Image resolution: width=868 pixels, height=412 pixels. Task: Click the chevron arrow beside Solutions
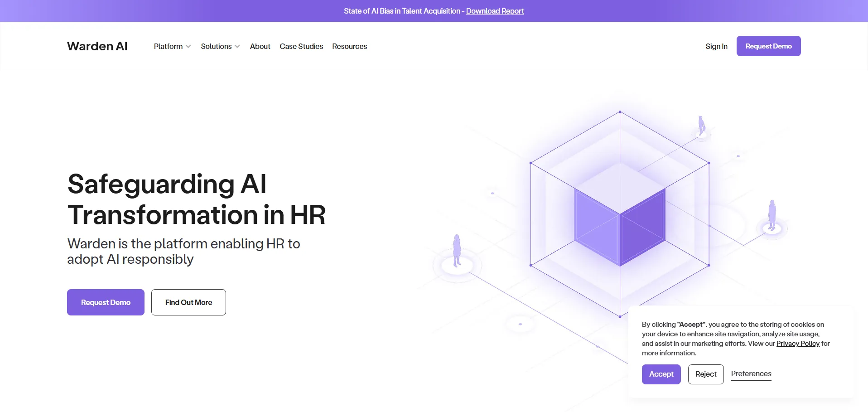coord(237,47)
